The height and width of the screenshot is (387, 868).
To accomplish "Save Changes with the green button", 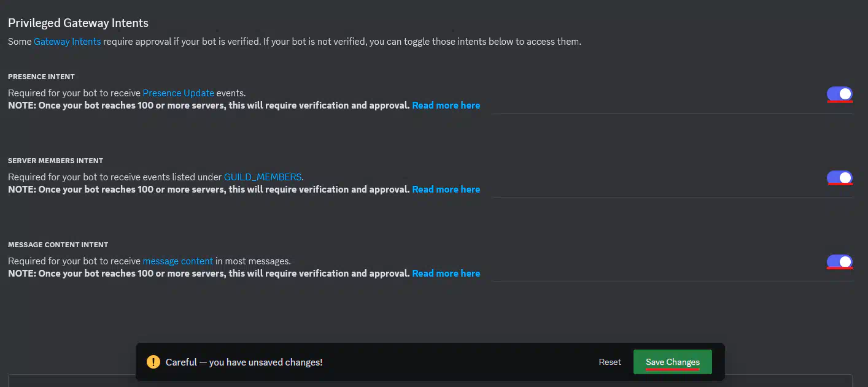I will (672, 362).
